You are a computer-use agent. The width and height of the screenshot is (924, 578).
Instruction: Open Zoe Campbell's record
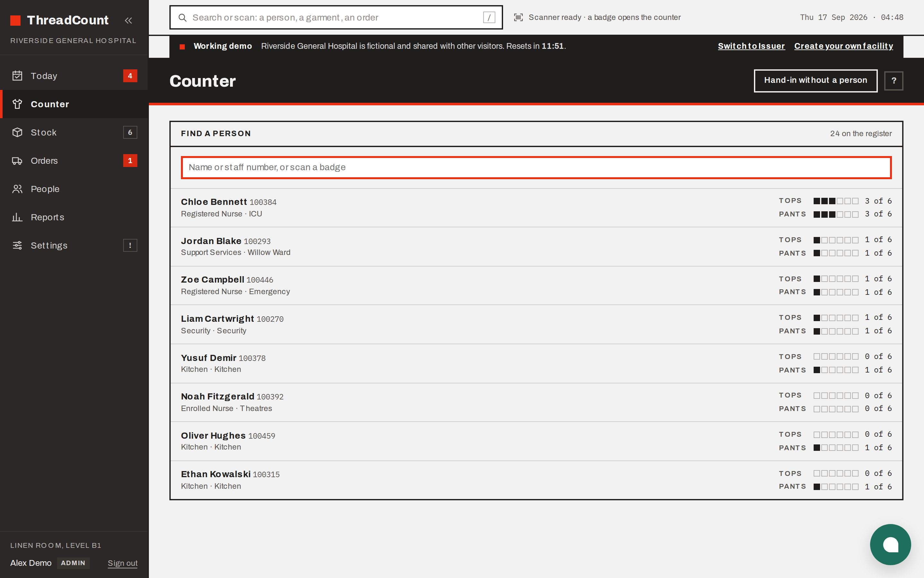(536, 285)
